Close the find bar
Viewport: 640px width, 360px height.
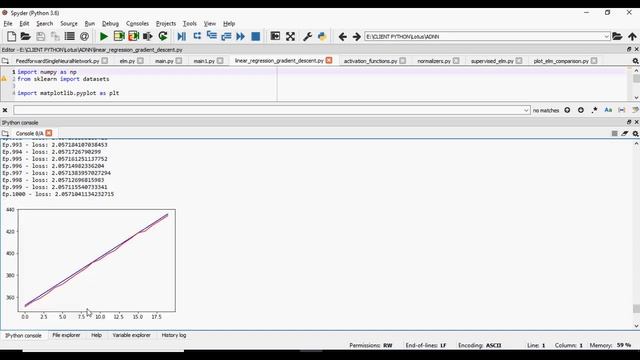click(5, 110)
